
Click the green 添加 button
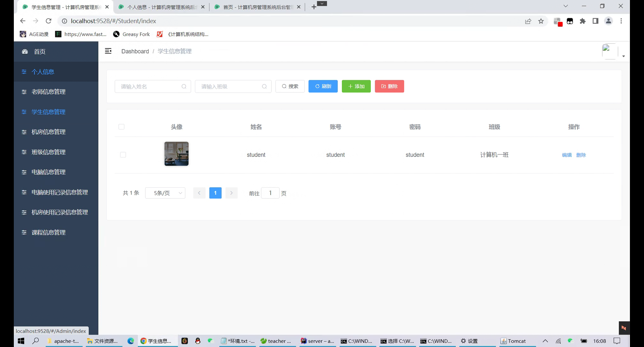click(x=356, y=86)
